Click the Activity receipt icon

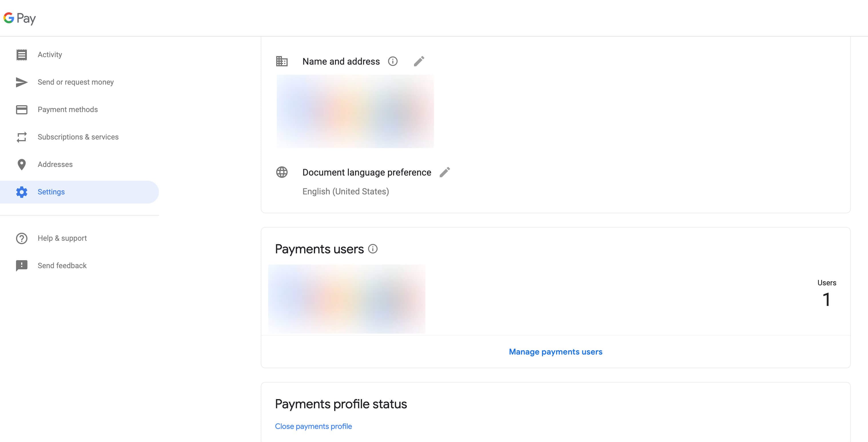(21, 55)
